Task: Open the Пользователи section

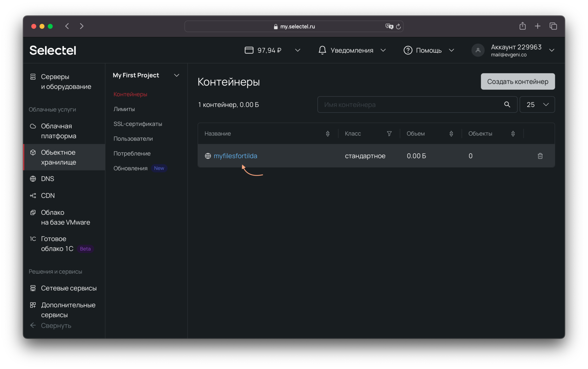Action: click(x=133, y=139)
